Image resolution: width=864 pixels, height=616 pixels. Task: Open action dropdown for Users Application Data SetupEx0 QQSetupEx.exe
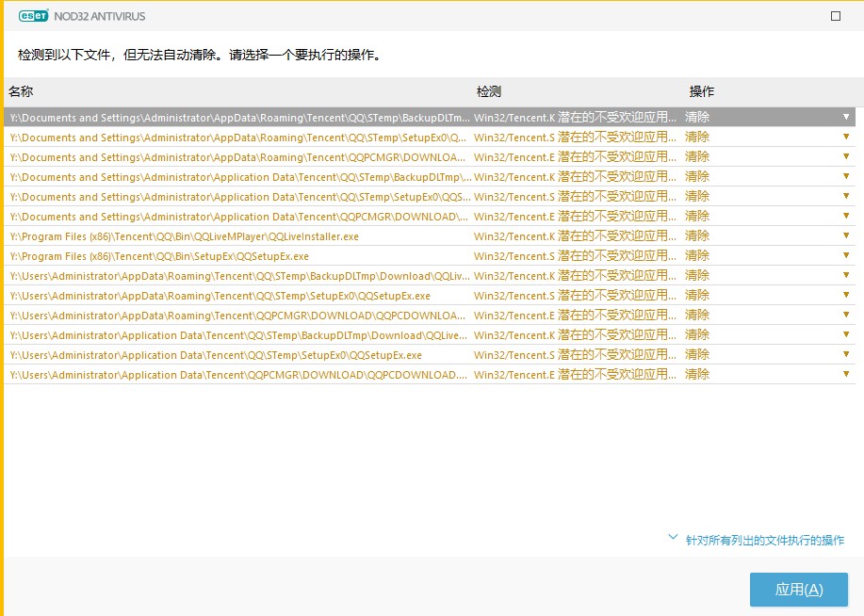(x=846, y=355)
